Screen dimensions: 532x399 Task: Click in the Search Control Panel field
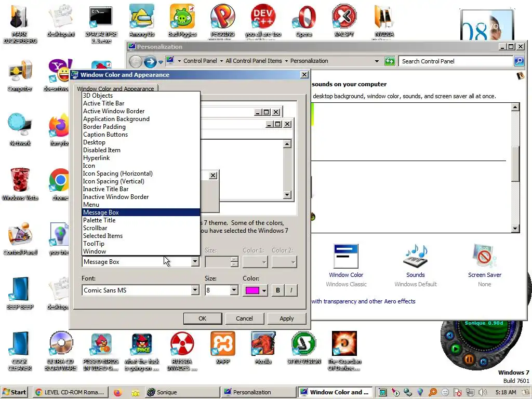[455, 61]
